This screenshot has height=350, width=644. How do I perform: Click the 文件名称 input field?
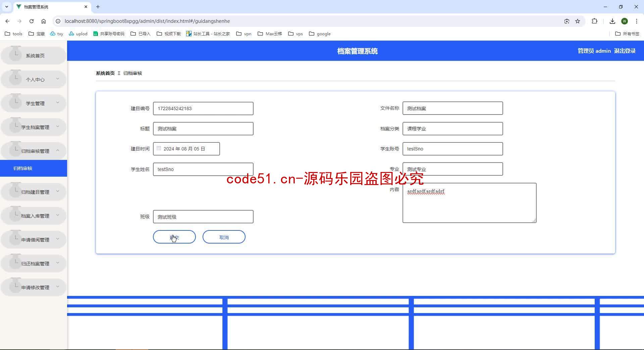(453, 108)
